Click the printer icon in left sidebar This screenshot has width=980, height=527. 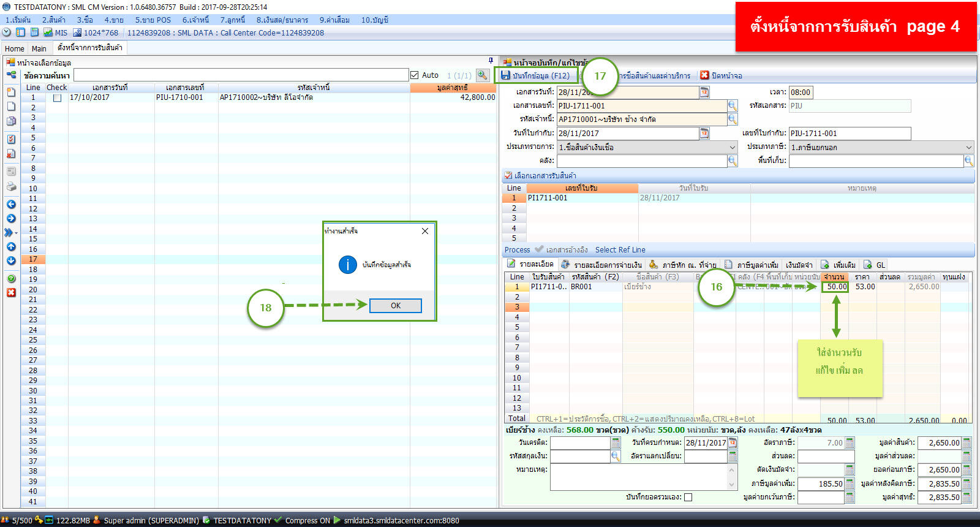[x=11, y=186]
